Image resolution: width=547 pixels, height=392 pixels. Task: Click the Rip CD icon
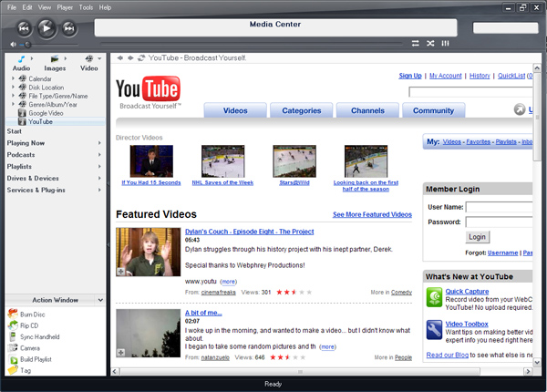pos(13,325)
